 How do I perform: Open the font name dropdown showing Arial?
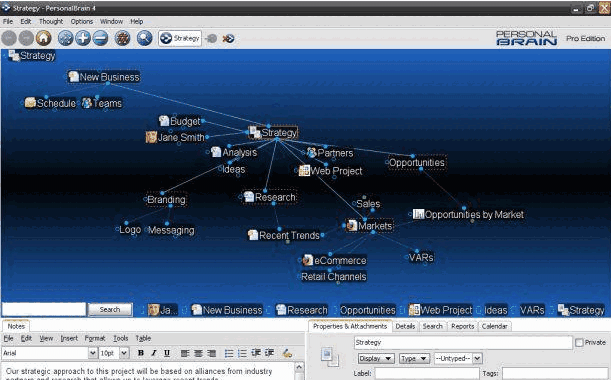coord(92,353)
